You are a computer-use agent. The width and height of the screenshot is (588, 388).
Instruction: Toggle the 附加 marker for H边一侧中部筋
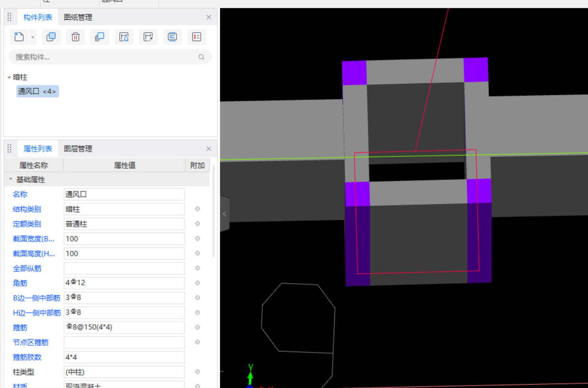click(197, 312)
